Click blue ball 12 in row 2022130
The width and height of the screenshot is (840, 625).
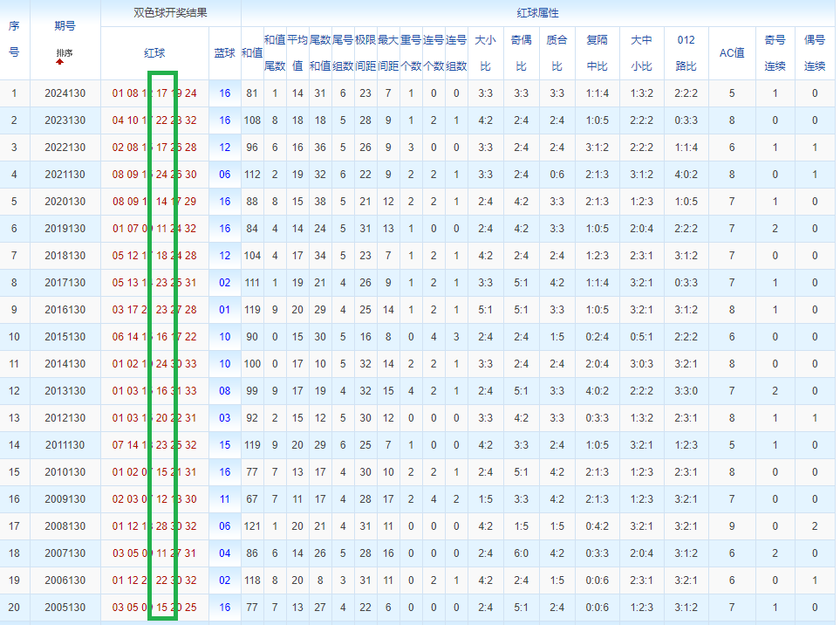point(224,148)
